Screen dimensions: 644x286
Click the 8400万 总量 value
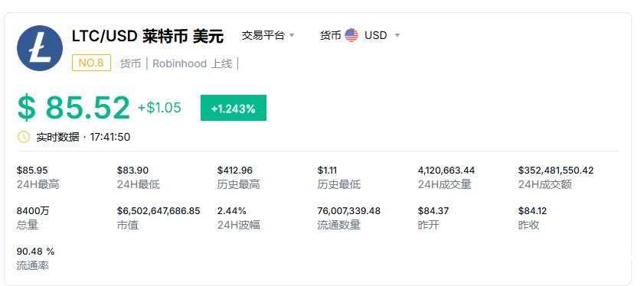[33, 211]
